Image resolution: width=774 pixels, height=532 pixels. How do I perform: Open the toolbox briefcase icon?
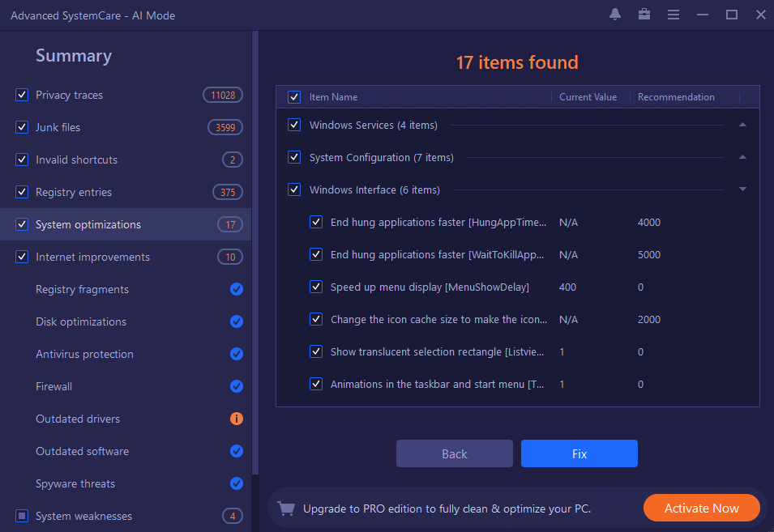(x=644, y=15)
